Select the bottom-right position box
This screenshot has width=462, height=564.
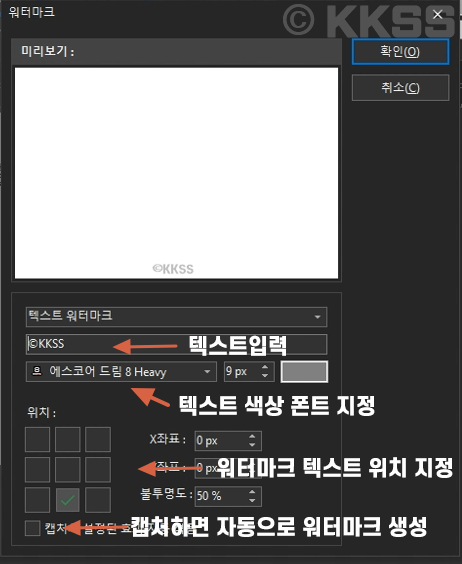point(98,500)
